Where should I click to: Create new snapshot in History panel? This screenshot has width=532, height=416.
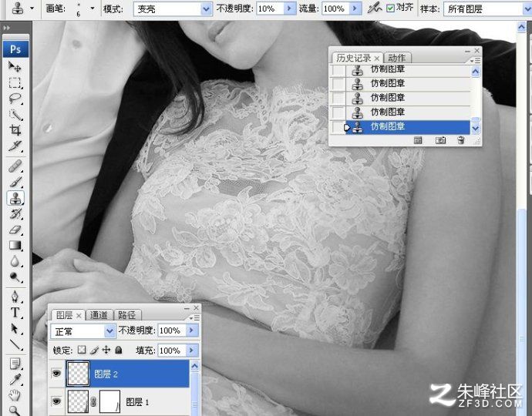coord(440,140)
